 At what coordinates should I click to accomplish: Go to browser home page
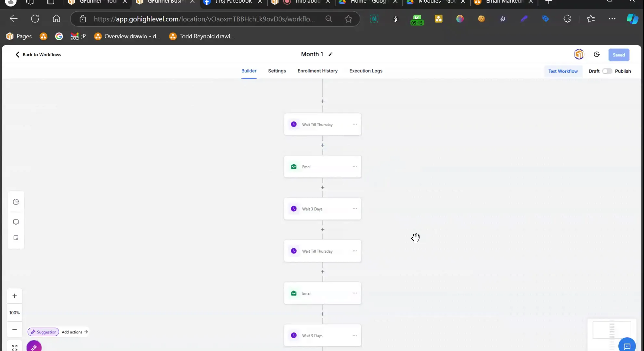click(x=57, y=19)
